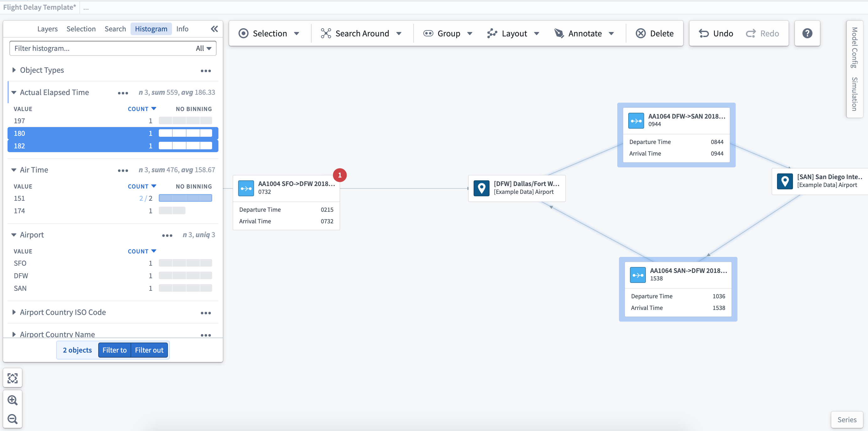Click the DFW Dallas/Fort Worth airport pin icon
This screenshot has width=868, height=431.
tap(481, 188)
